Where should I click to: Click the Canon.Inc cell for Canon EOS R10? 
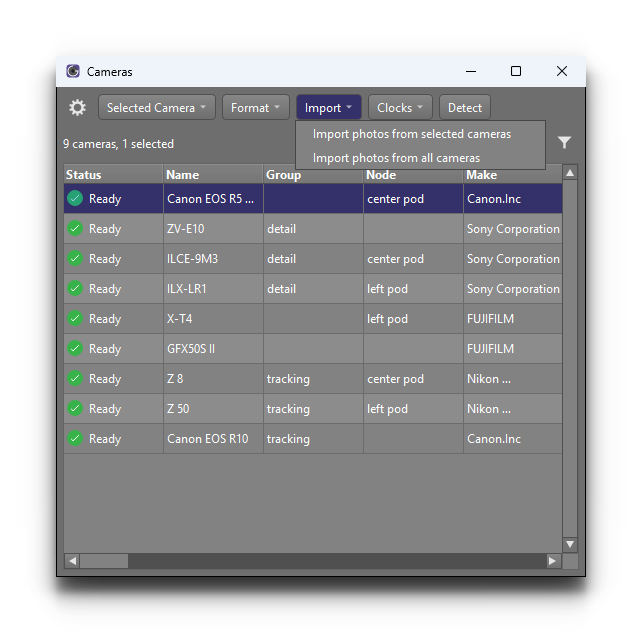(x=513, y=439)
